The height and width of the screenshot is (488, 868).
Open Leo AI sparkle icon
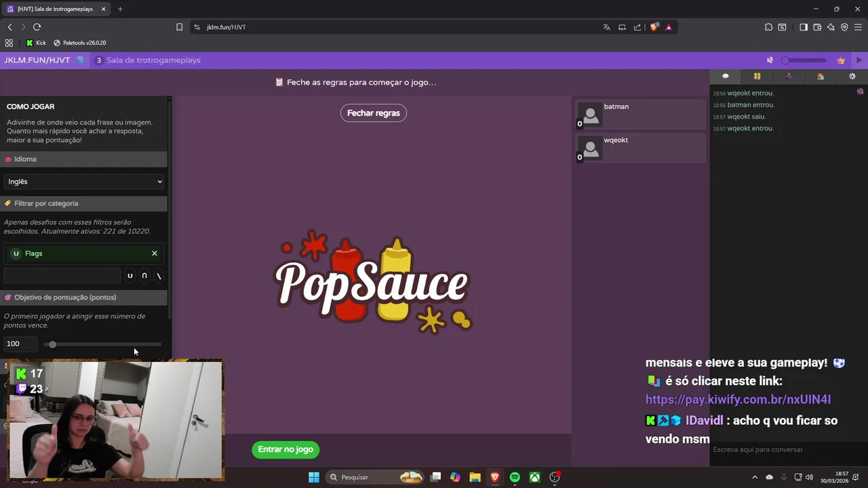pyautogui.click(x=831, y=27)
